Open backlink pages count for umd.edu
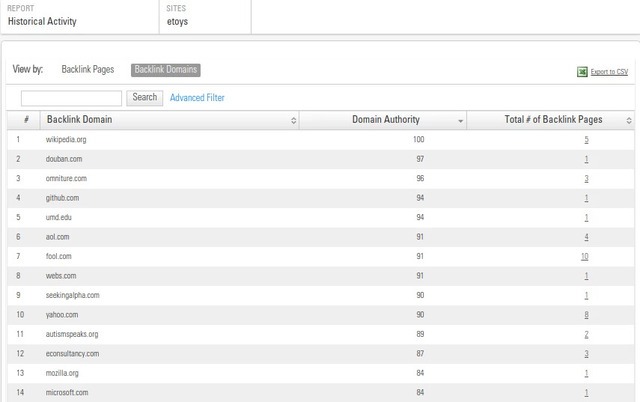 click(x=586, y=218)
